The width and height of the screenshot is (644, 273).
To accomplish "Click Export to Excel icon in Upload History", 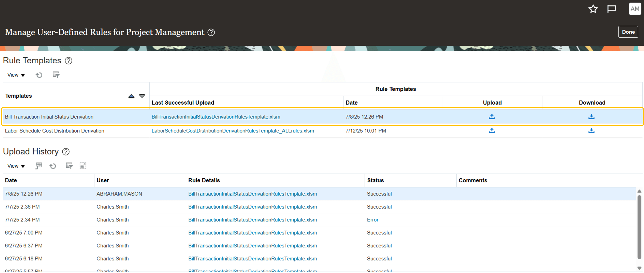I will pyautogui.click(x=38, y=166).
